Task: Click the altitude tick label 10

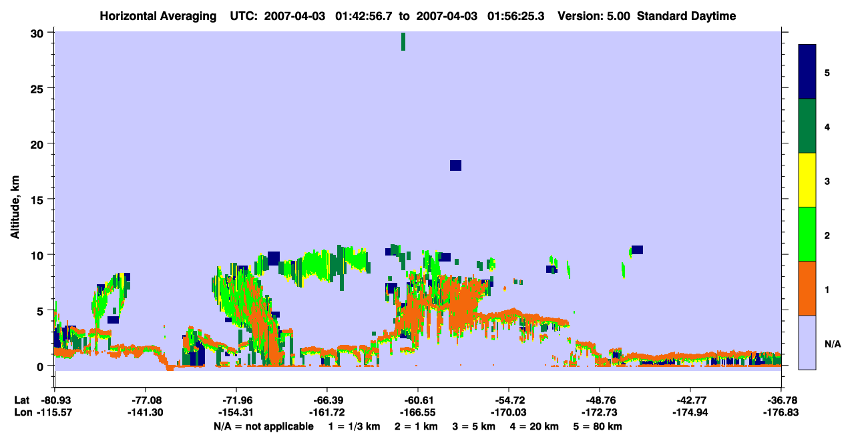Action: (x=39, y=255)
